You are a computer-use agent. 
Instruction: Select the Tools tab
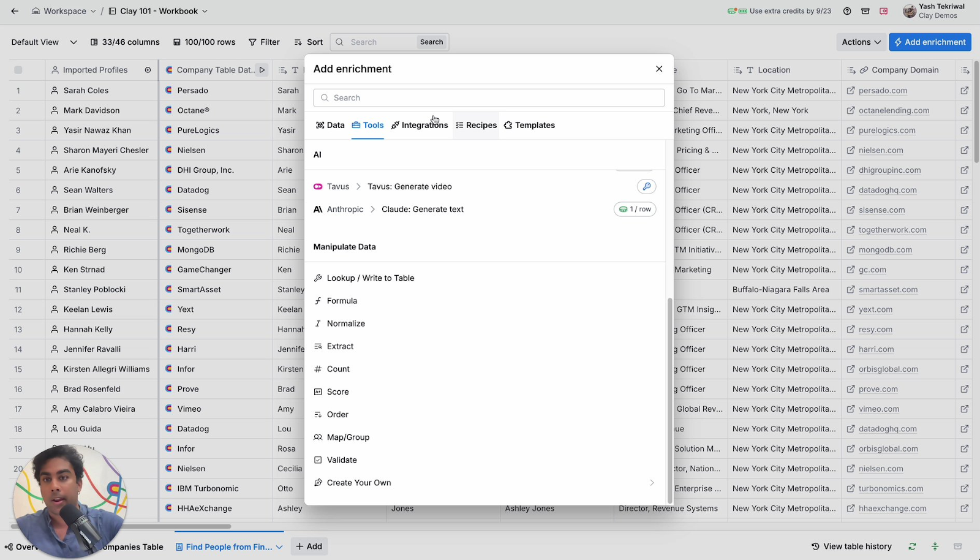coord(367,125)
